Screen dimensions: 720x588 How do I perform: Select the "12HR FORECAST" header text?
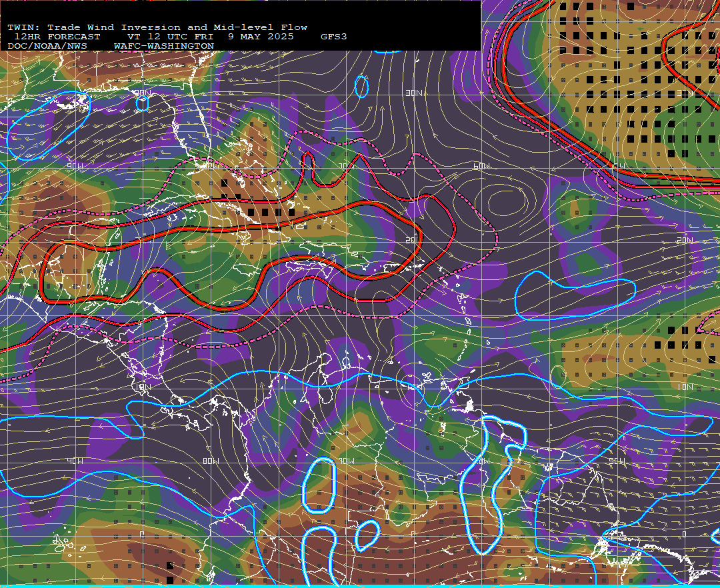tap(57, 37)
